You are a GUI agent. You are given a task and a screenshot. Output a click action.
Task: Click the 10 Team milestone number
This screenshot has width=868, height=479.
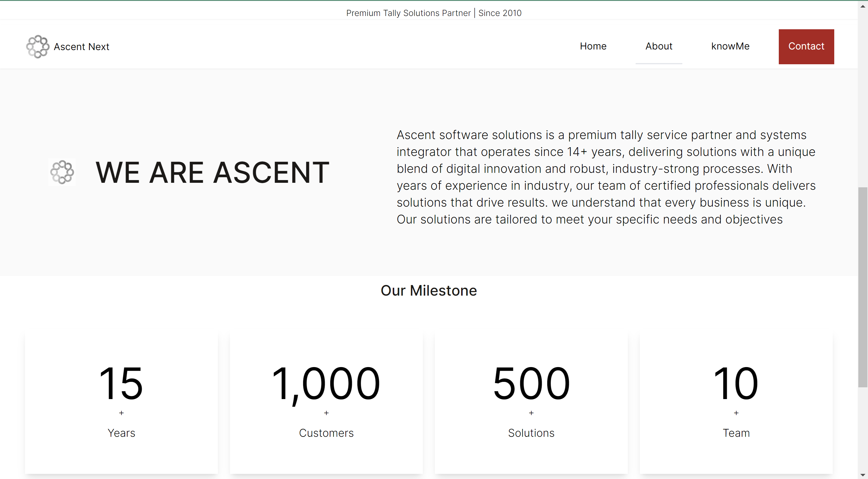point(736,384)
